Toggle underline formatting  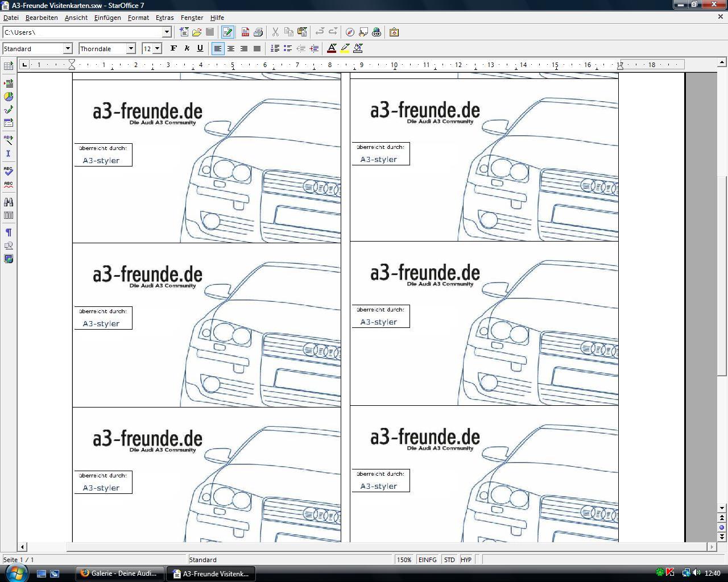tap(200, 49)
